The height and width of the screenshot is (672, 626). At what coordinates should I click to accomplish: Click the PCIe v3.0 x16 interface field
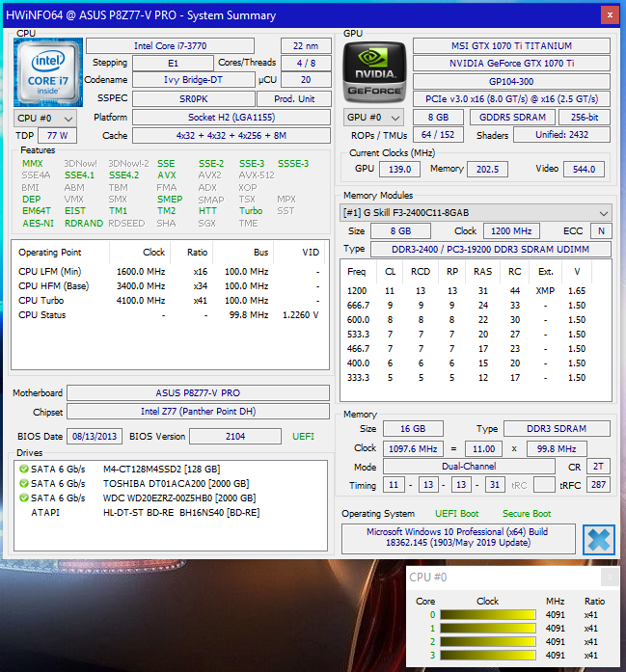[x=511, y=99]
